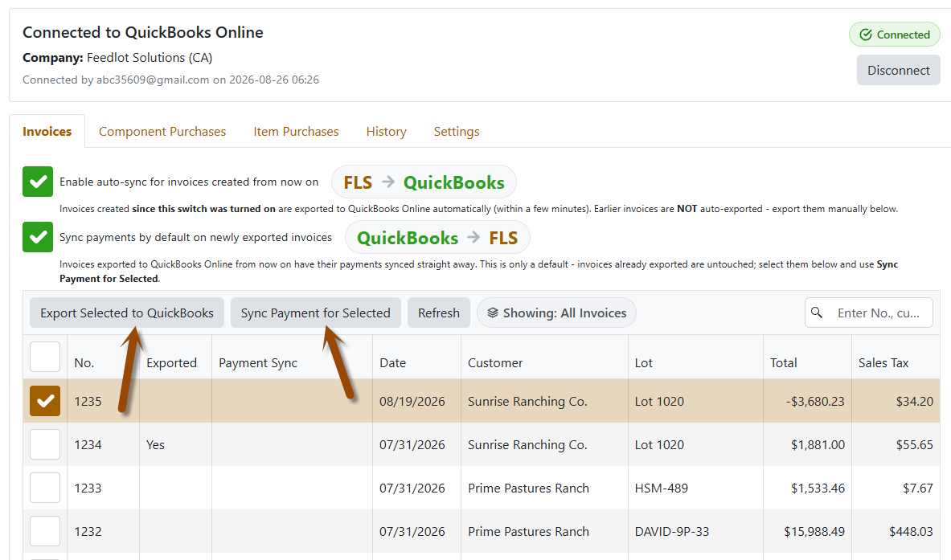Open the Showing: All Invoices filter
Image resolution: width=951 pixels, height=560 pixels.
(x=556, y=313)
